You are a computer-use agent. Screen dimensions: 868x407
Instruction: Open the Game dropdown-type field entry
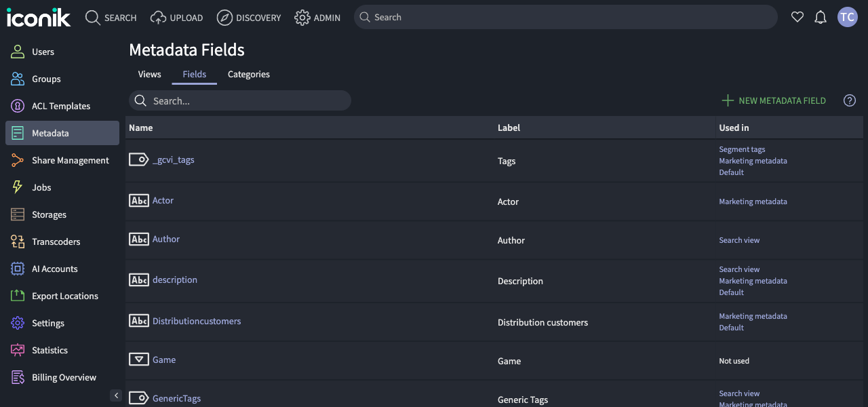(163, 360)
